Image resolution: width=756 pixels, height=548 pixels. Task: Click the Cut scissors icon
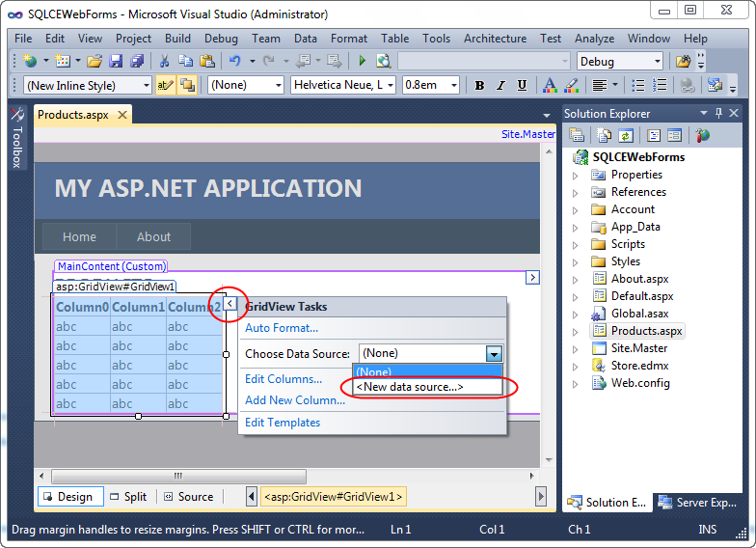[x=164, y=62]
